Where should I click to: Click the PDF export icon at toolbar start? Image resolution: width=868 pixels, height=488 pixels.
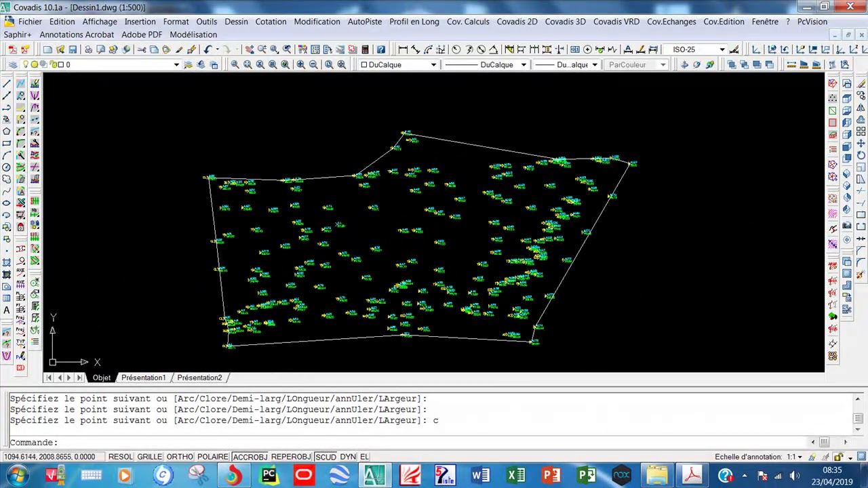tap(13, 49)
